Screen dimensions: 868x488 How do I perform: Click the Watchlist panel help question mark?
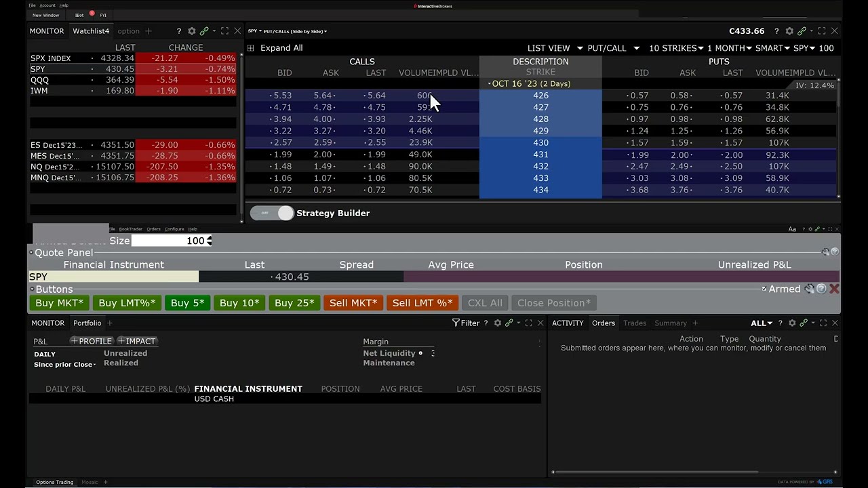pos(179,31)
